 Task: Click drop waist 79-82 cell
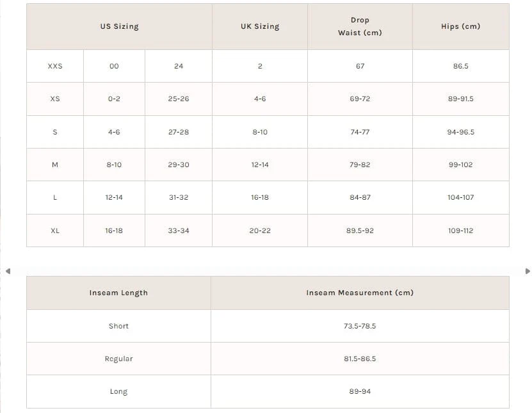pos(360,165)
